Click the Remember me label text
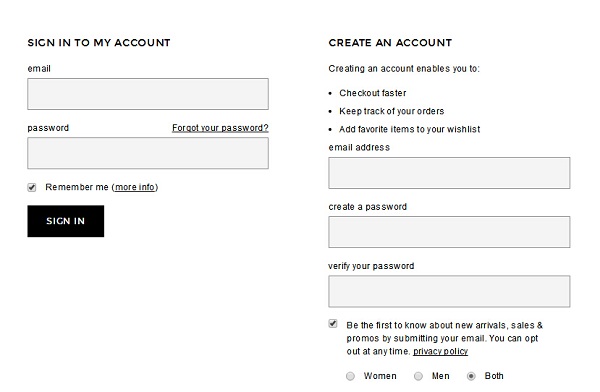The height and width of the screenshot is (392, 600). (77, 187)
